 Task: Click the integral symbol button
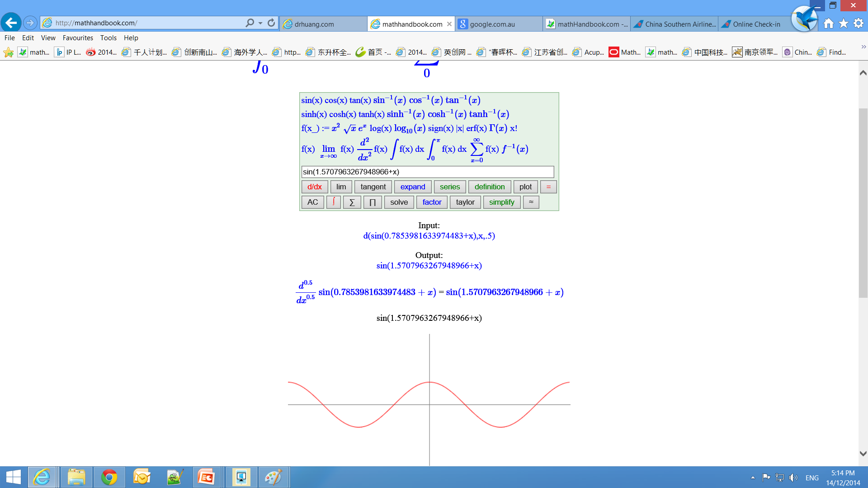click(334, 202)
